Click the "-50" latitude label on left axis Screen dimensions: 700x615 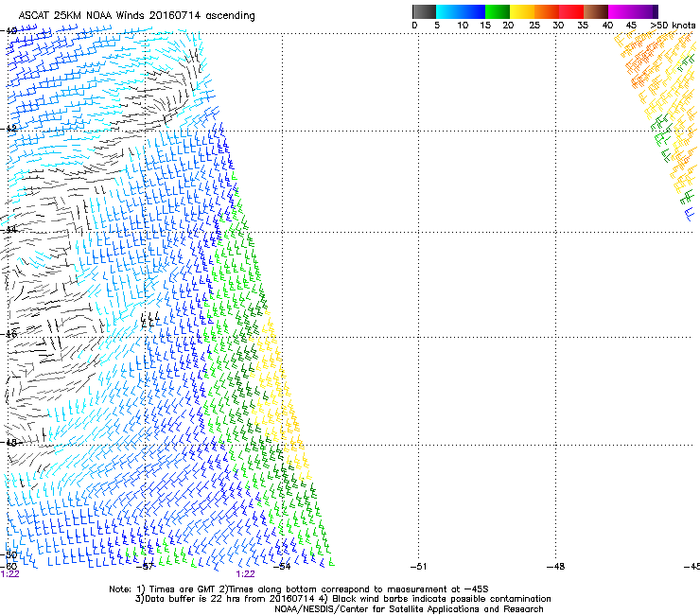click(x=9, y=555)
